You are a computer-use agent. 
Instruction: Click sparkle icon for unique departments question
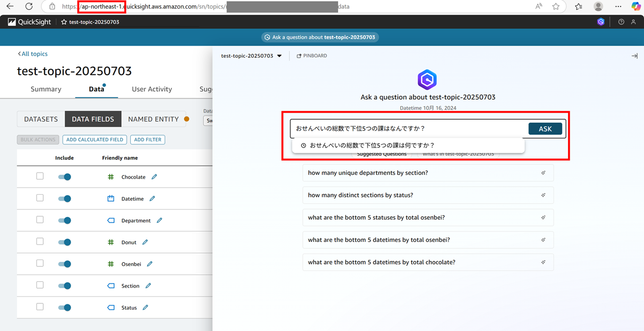(543, 173)
